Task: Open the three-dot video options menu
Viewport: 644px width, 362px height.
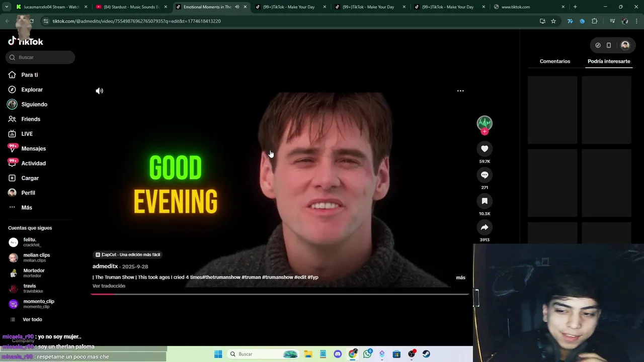Action: (x=460, y=91)
